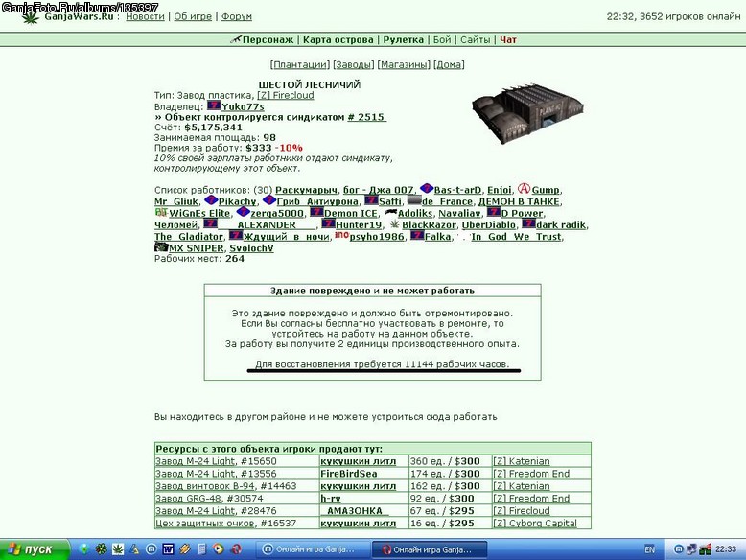This screenshot has height=560, width=746.
Task: Open the Персонаж menu item
Action: [x=268, y=40]
